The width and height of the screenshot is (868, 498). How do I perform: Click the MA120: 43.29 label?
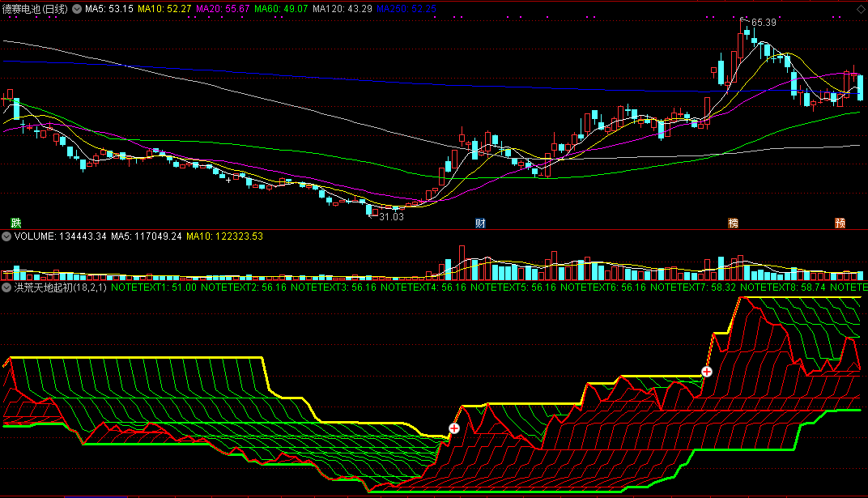coord(343,9)
